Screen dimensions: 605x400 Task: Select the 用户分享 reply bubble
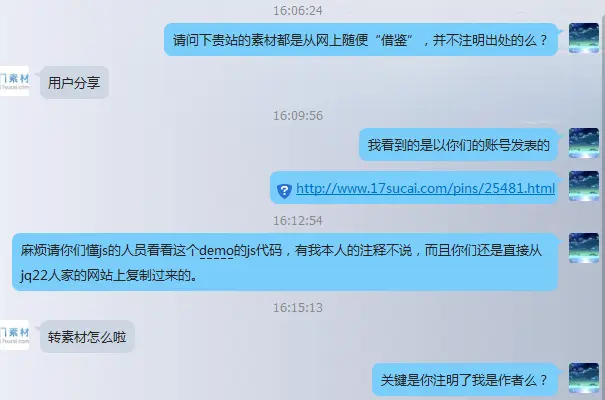click(x=74, y=83)
